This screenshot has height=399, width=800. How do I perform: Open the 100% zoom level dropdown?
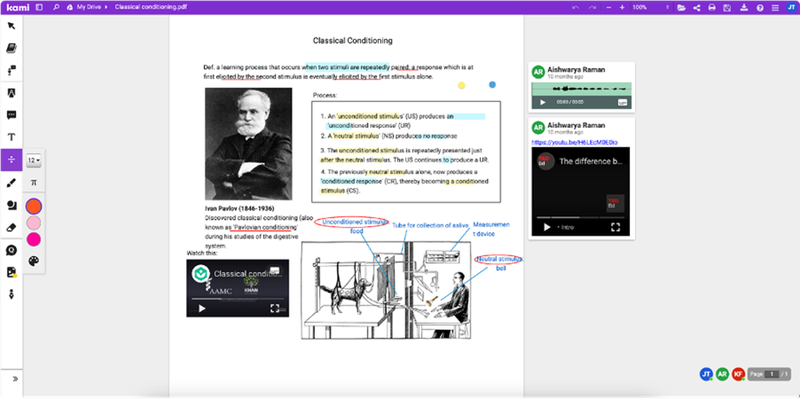(651, 8)
